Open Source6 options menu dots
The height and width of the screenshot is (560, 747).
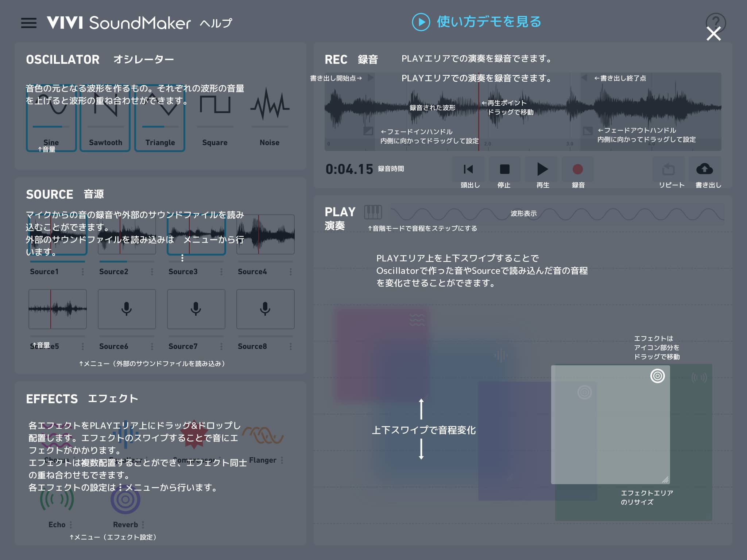pos(152,346)
